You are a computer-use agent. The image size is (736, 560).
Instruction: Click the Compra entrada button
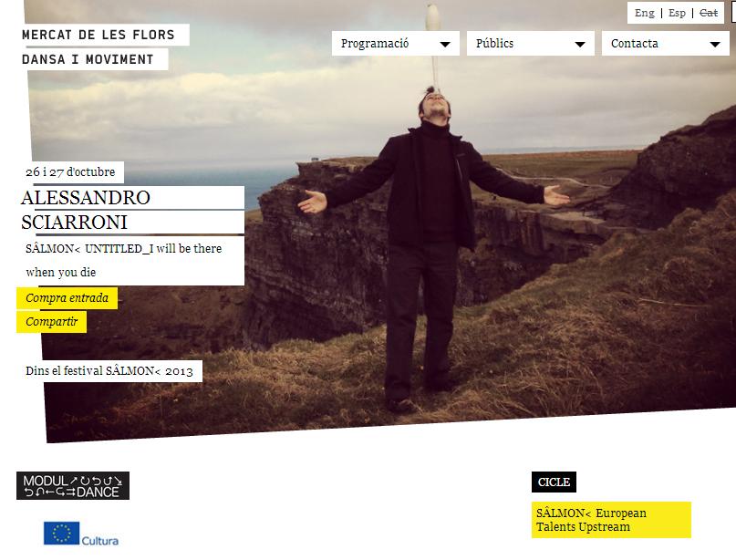click(67, 298)
